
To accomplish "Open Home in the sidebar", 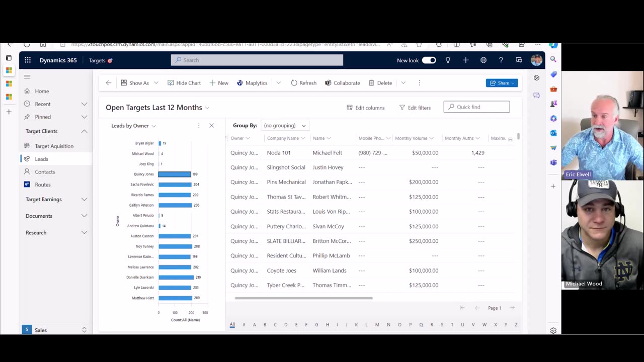I will point(55,91).
